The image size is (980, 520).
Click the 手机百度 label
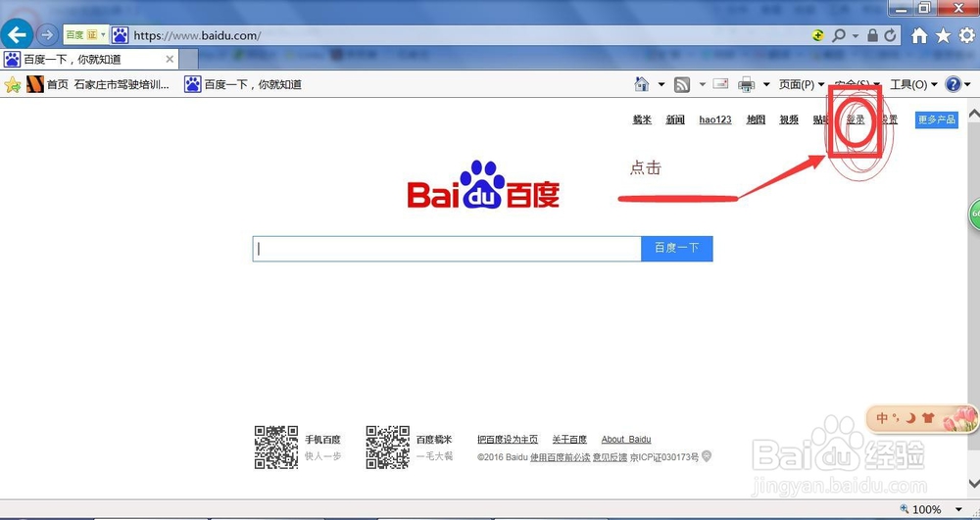(322, 440)
